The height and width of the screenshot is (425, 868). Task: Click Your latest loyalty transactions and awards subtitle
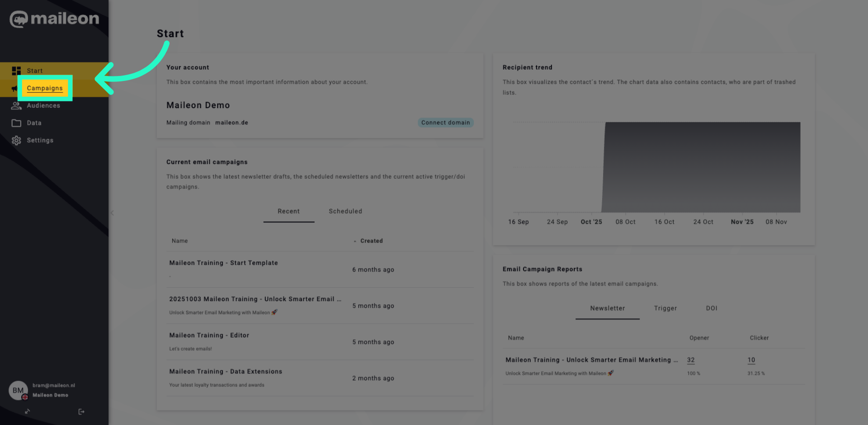[217, 385]
